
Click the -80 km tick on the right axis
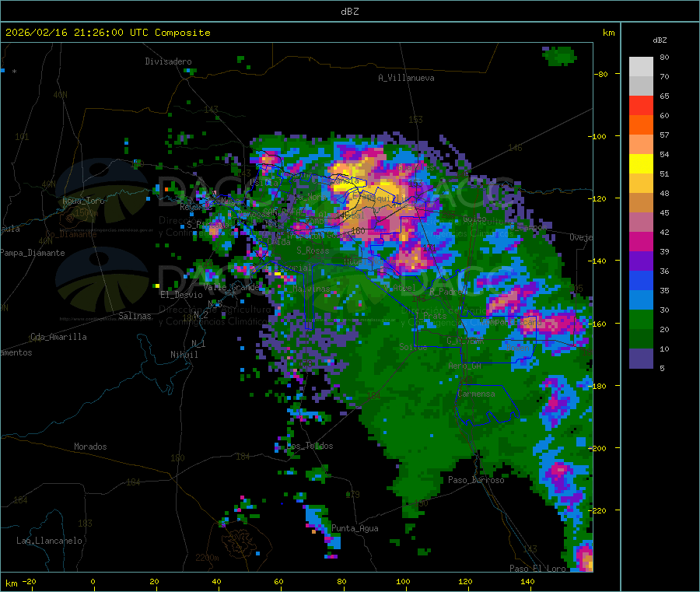coord(600,74)
